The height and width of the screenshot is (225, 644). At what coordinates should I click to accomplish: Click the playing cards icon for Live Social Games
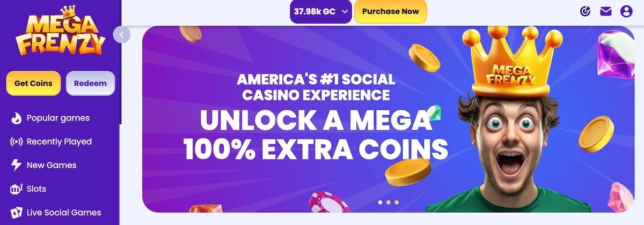click(16, 213)
